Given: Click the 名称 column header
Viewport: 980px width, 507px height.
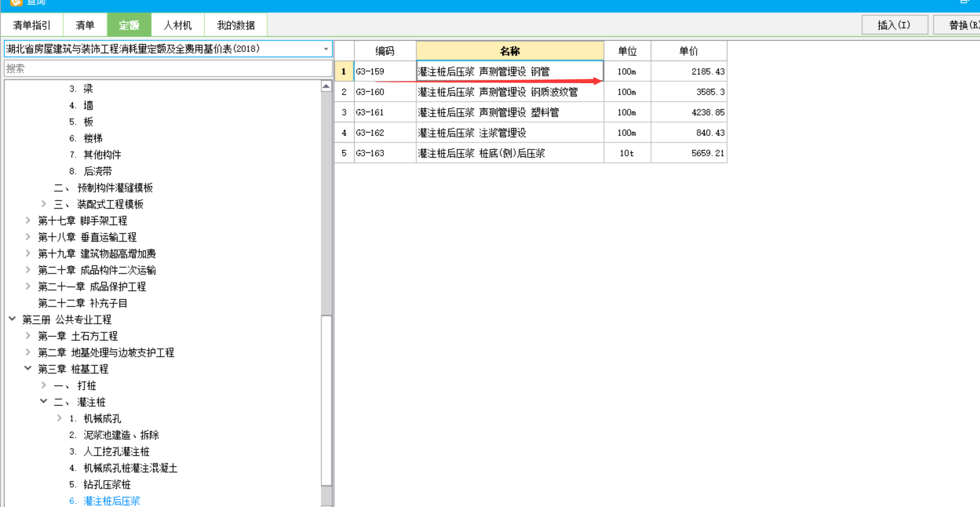Looking at the screenshot, I should click(x=510, y=51).
